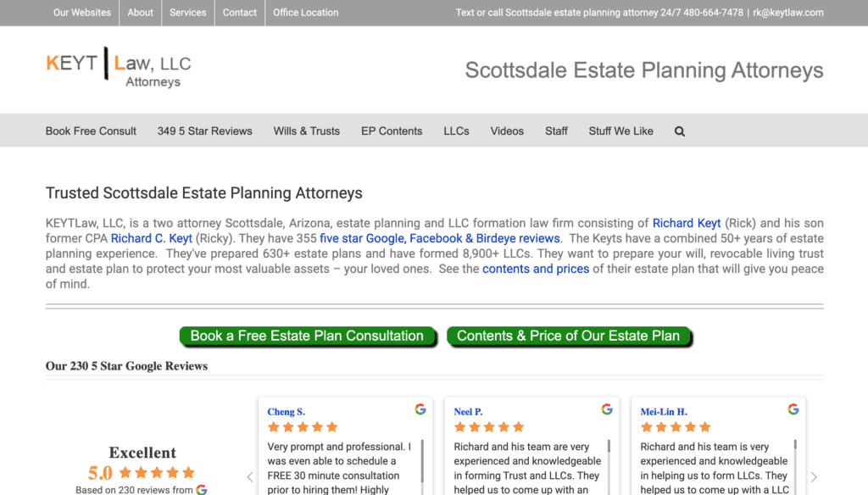
Task: Click Book a Free Estate Plan Consultation button
Action: [x=307, y=336]
